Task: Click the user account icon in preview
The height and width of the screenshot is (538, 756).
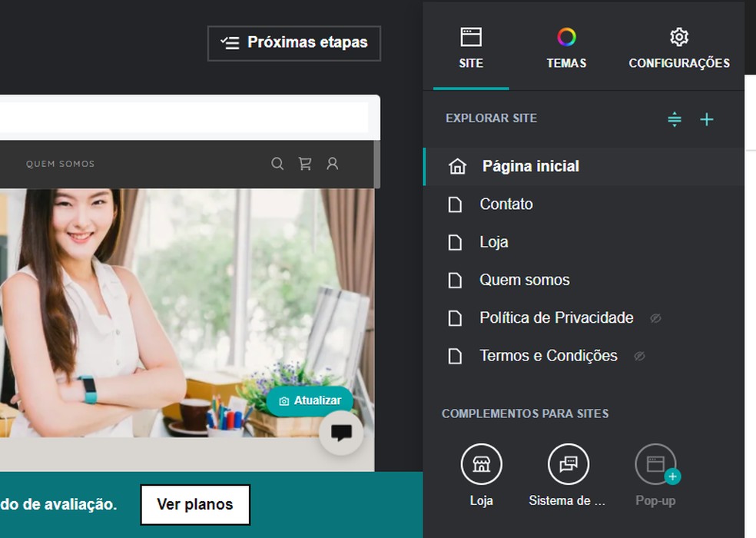Action: 333,164
